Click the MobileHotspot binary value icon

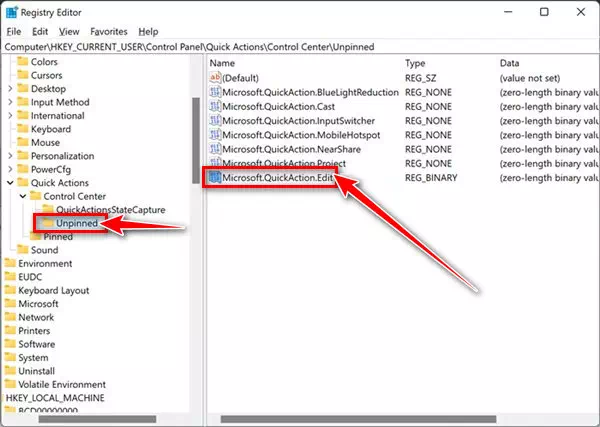tap(215, 135)
